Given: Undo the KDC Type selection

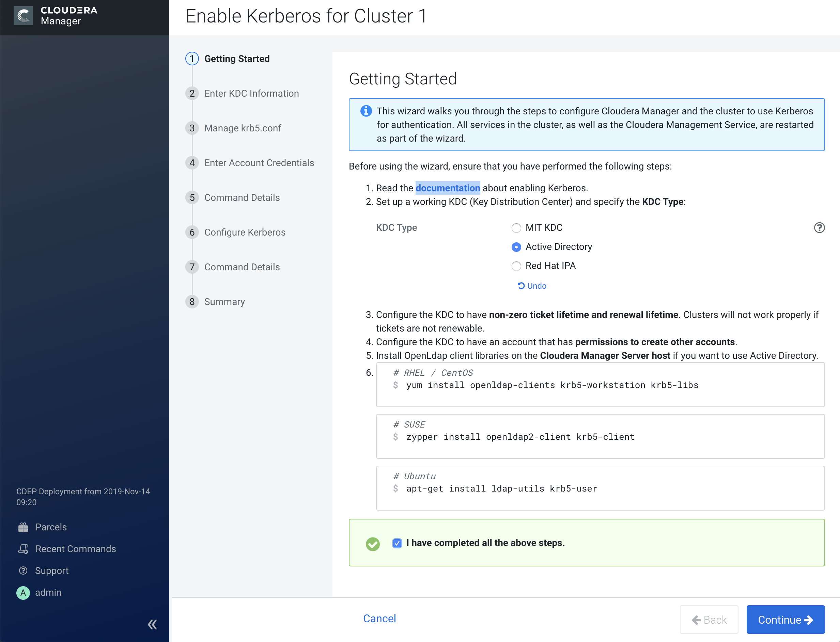Looking at the screenshot, I should coord(532,286).
